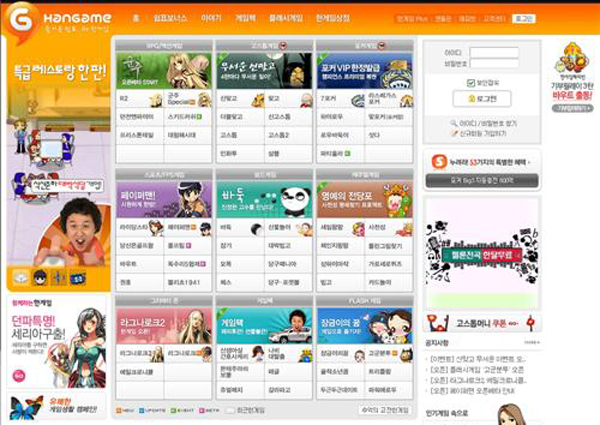Click the 아이디 input field
This screenshot has width=600, height=425.
493,52
